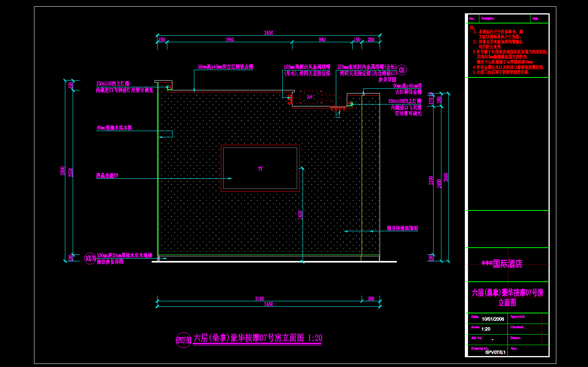Click the drawing number 6PV07/E1
588x367 pixels.
click(495, 352)
